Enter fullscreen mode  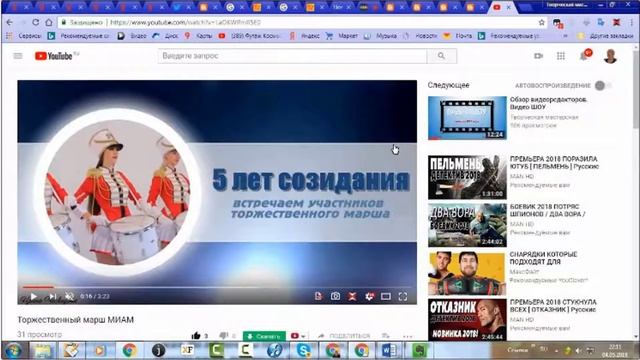pos(403,296)
